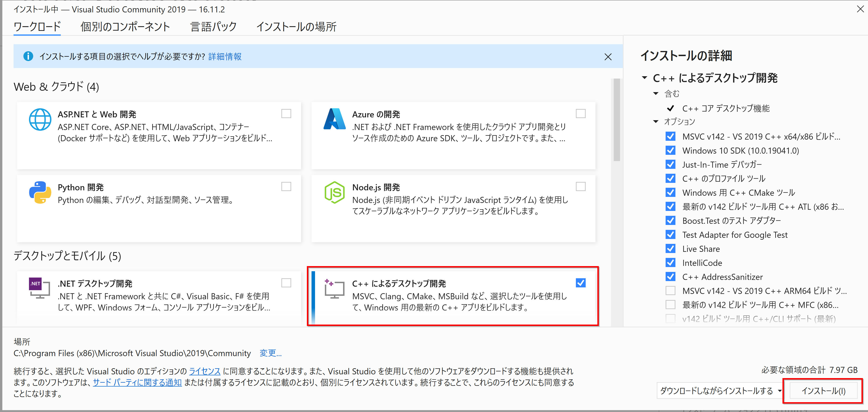Click the インストールの詳細 heading

(x=686, y=56)
